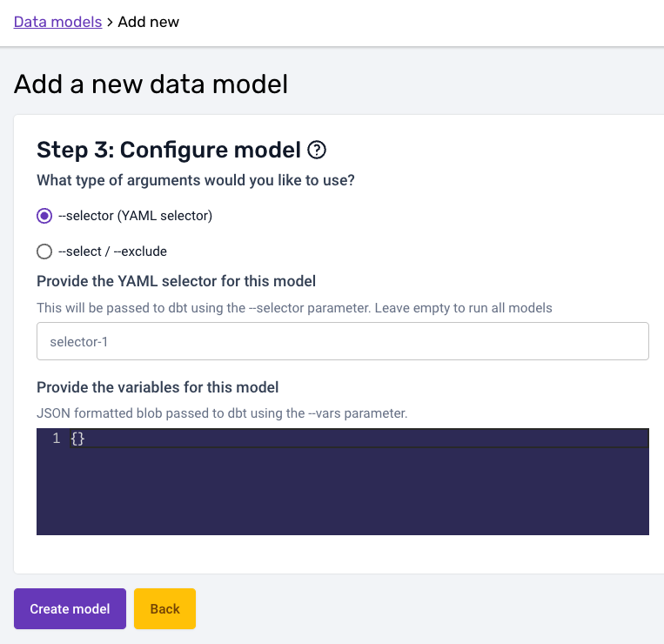Click the '--selector (YAML selector)' option label

pos(135,216)
